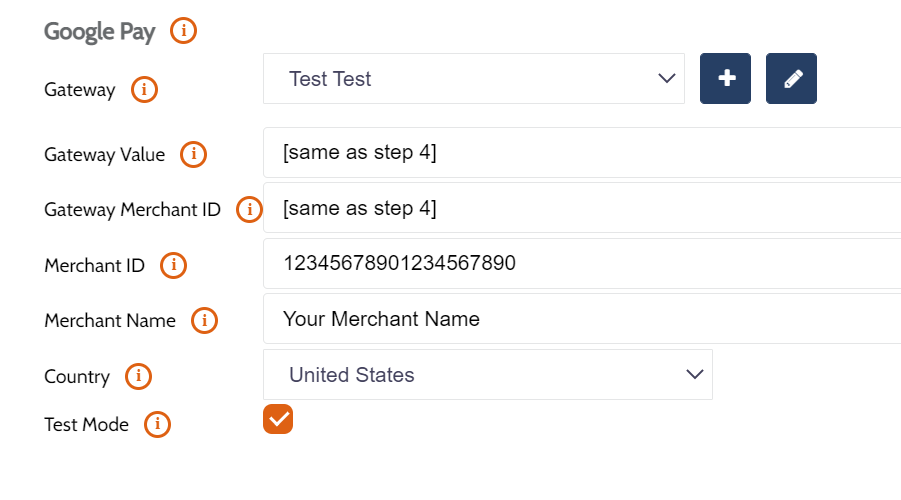The height and width of the screenshot is (500, 901).
Task: Click the Test Mode label text
Action: click(x=86, y=425)
